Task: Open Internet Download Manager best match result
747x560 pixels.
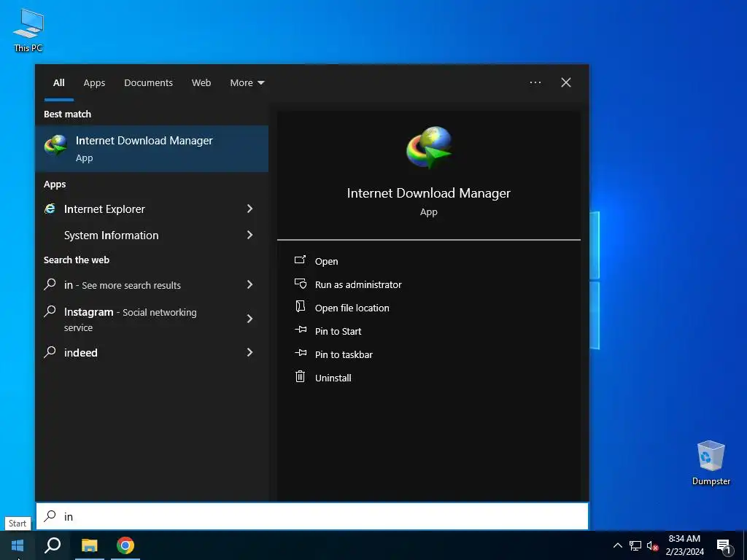Action: click(x=152, y=149)
